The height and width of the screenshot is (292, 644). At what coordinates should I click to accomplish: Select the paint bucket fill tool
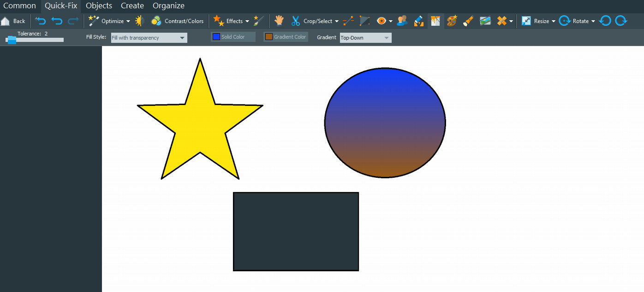tap(435, 21)
